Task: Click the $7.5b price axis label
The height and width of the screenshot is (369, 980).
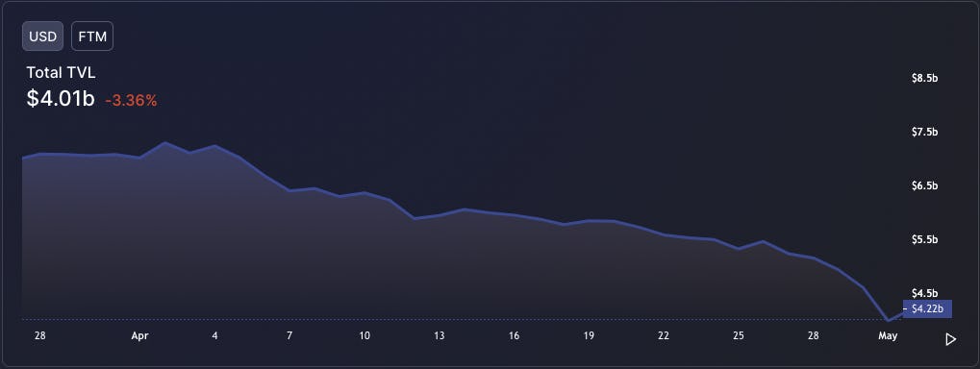Action: 925,132
